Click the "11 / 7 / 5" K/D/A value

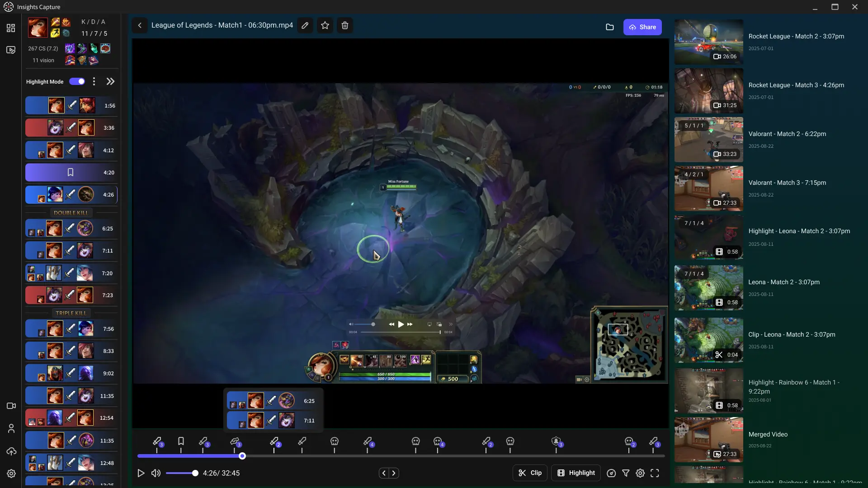94,34
